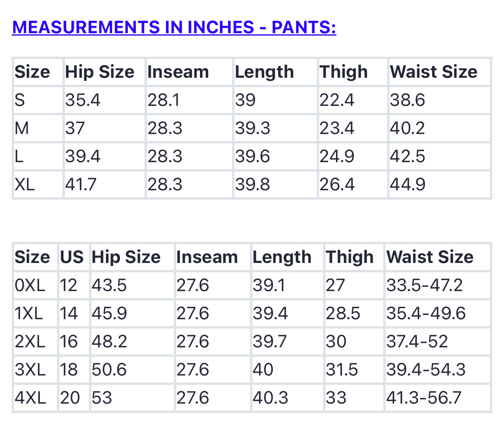Click the S size cell
This screenshot has height=438, width=504.
pyautogui.click(x=20, y=100)
